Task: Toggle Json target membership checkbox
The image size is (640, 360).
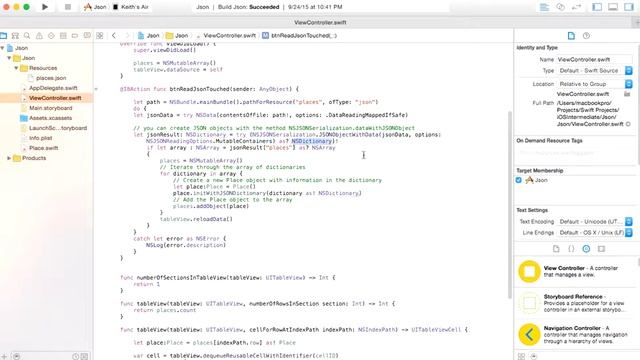Action: [x=518, y=180]
